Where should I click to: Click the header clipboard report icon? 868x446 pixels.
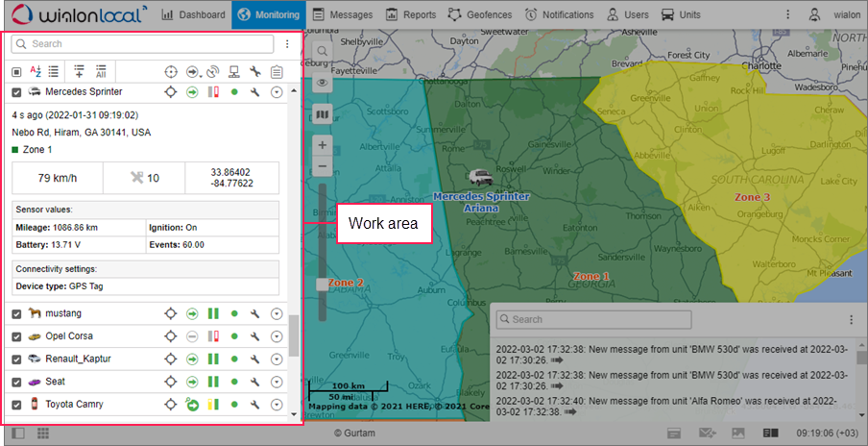(x=277, y=71)
